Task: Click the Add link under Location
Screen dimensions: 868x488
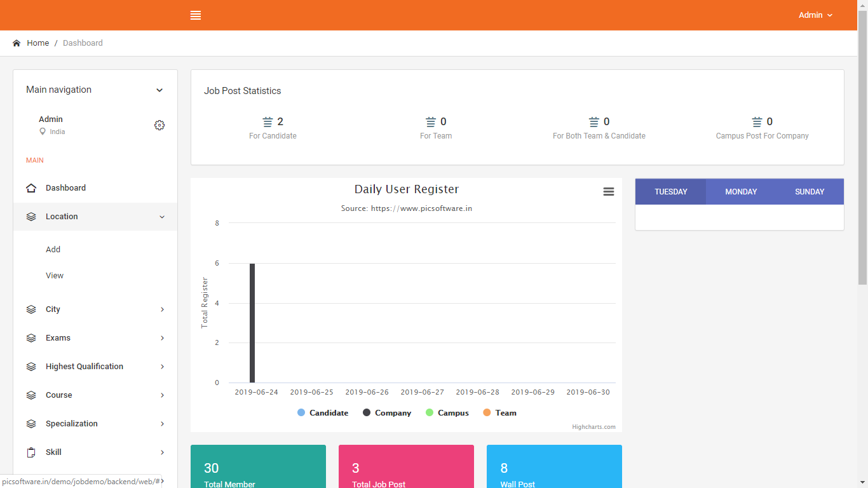Action: [53, 250]
